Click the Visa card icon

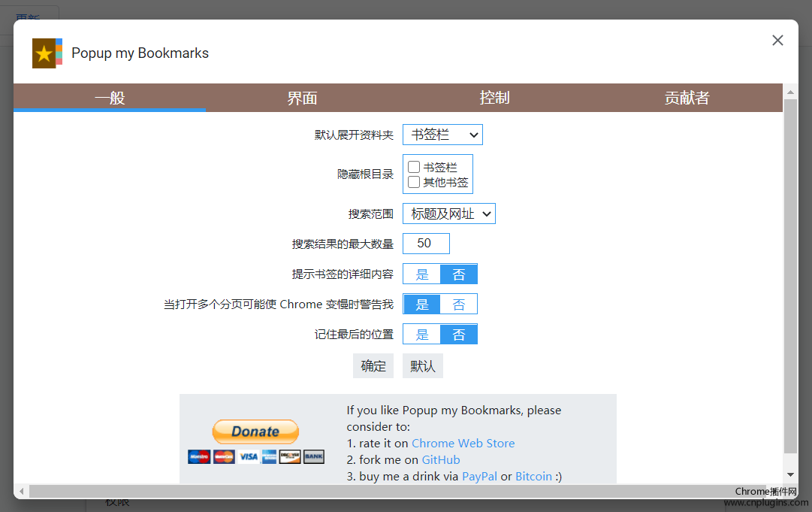[249, 456]
